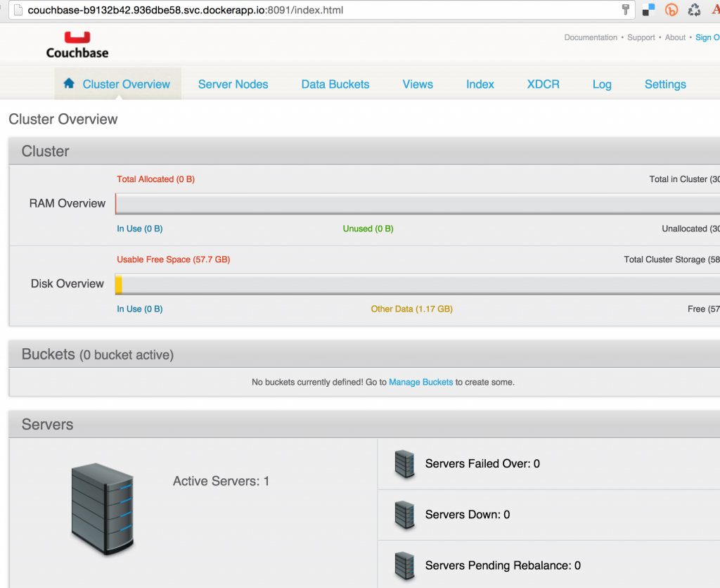720x588 pixels.
Task: Click the home icon beside Cluster Overview
Action: [69, 84]
